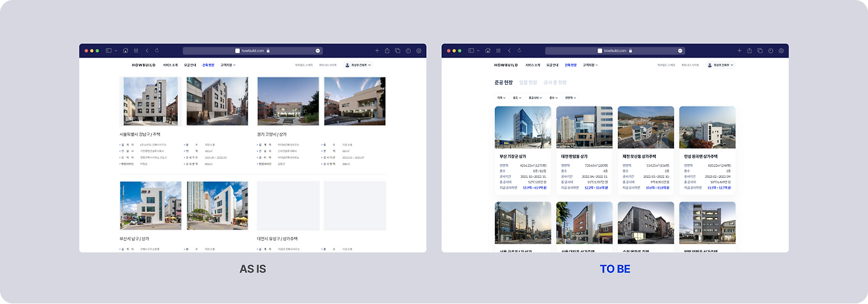Click the howbuild.com address bar in TO BE browser

[615, 51]
